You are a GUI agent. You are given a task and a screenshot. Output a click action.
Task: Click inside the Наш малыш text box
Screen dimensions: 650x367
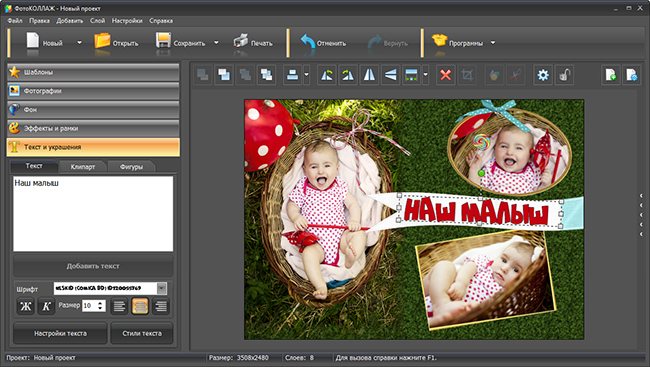(x=93, y=214)
